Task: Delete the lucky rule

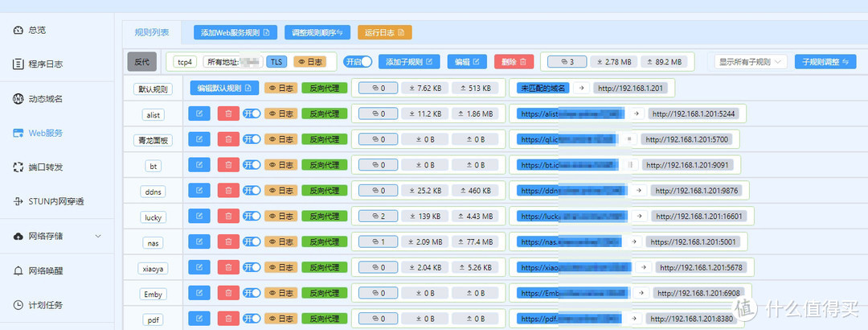Action: (x=228, y=217)
